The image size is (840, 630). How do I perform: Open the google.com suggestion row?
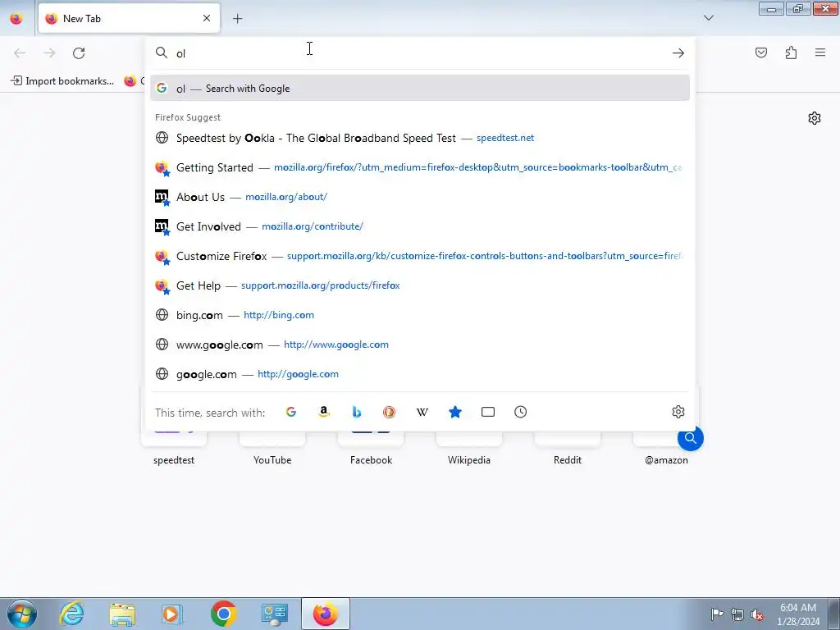pyautogui.click(x=419, y=374)
